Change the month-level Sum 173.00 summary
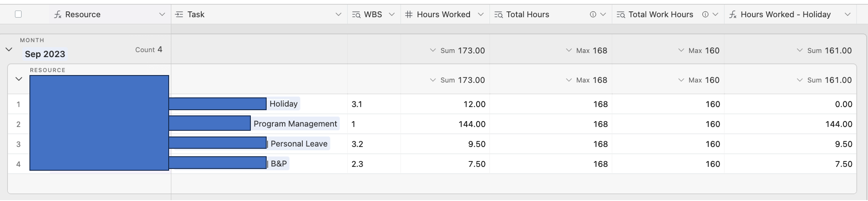The image size is (868, 201). coord(457,50)
